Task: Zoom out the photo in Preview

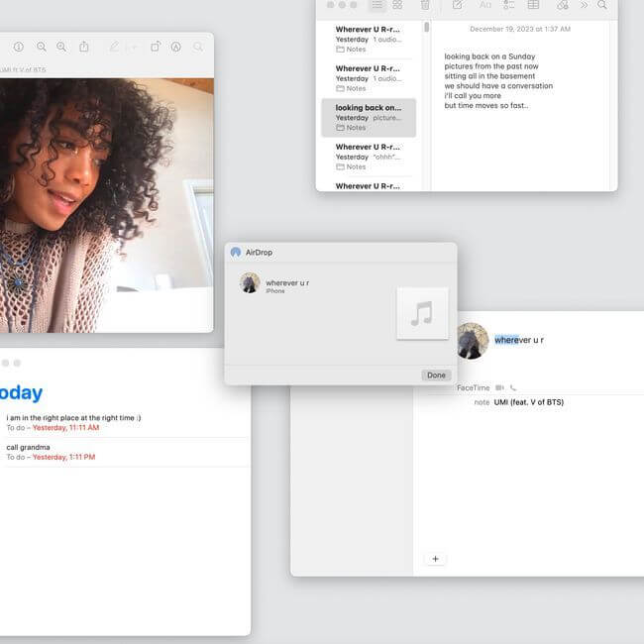Action: [x=42, y=47]
